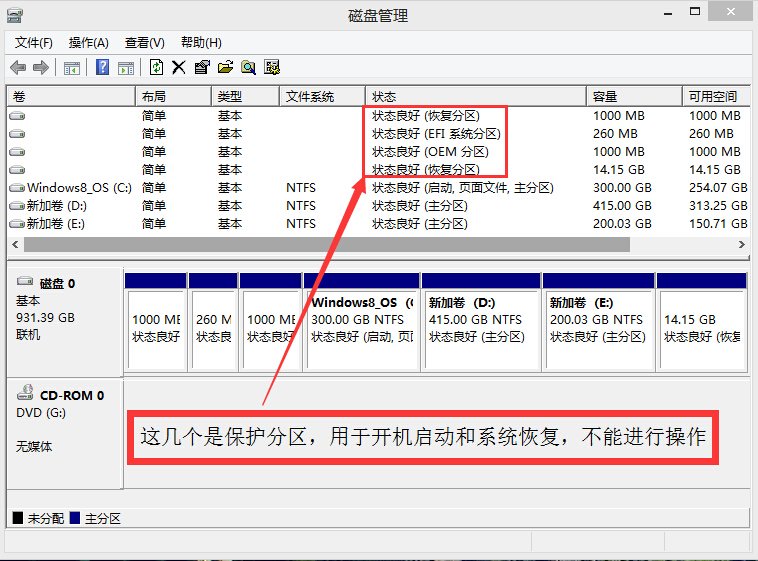Click the Delete (X) toolbar icon
Viewport: 758px width, 561px height.
tap(179, 67)
